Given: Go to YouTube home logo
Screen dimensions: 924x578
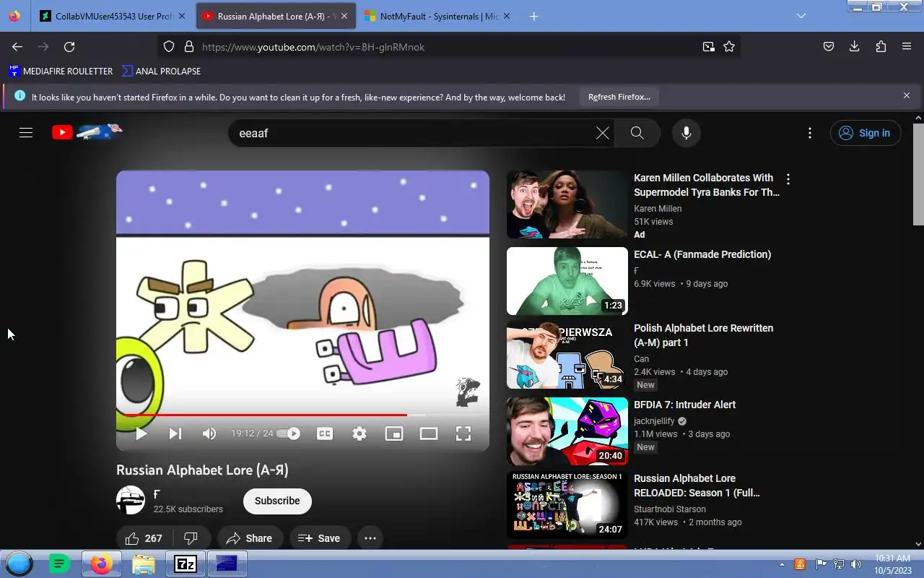Looking at the screenshot, I should pyautogui.click(x=87, y=132).
